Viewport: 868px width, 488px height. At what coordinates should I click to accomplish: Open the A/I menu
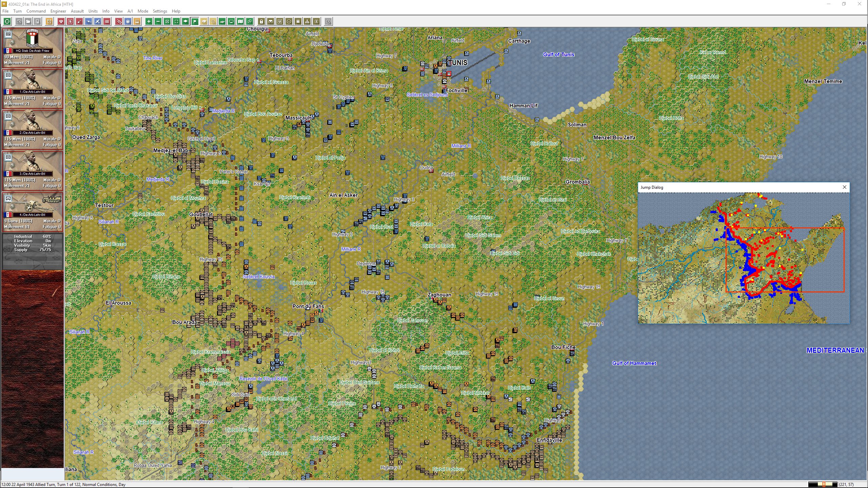pyautogui.click(x=130, y=11)
